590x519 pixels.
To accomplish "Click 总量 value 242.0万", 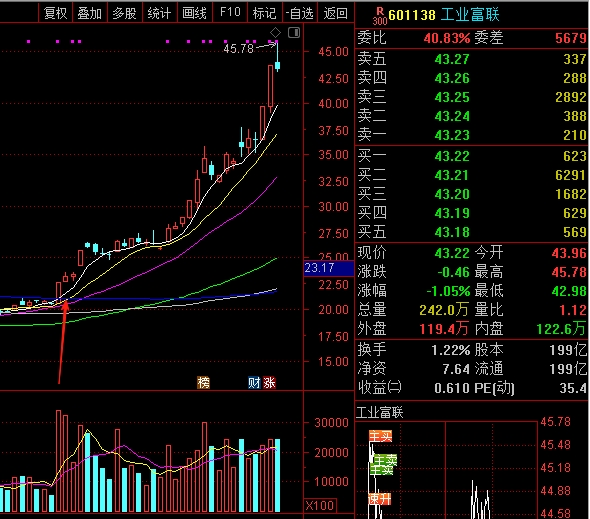I will click(x=444, y=310).
